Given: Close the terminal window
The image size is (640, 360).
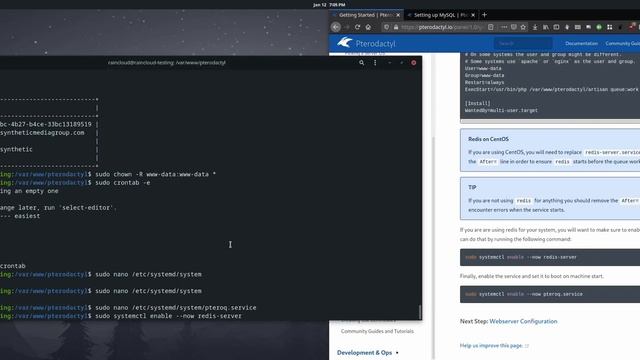Looking at the screenshot, I should (x=413, y=63).
